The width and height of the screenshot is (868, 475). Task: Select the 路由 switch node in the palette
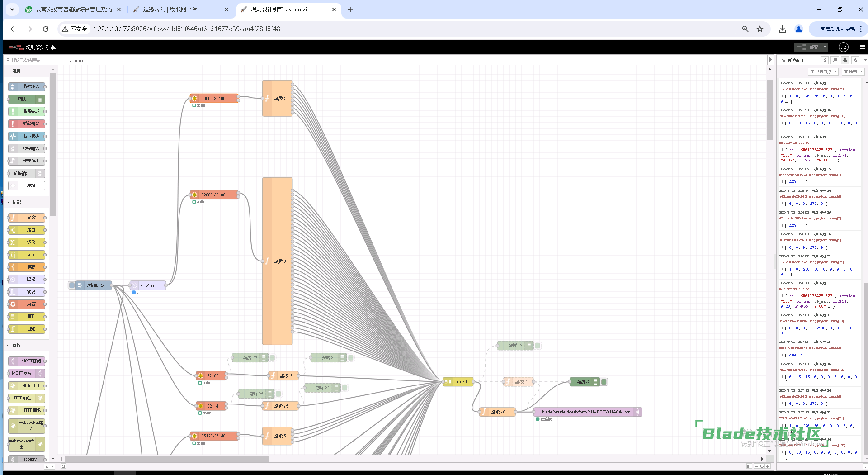point(27,230)
